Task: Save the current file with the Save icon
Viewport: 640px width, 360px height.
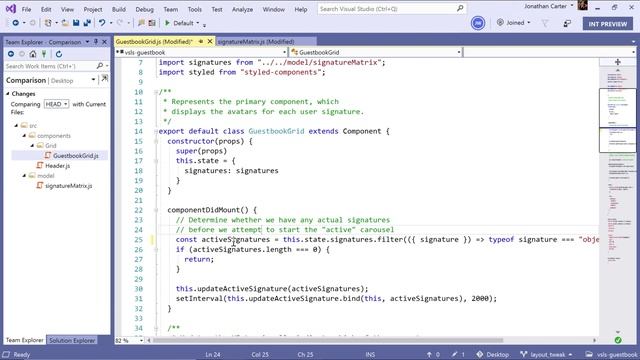Action: [x=76, y=23]
